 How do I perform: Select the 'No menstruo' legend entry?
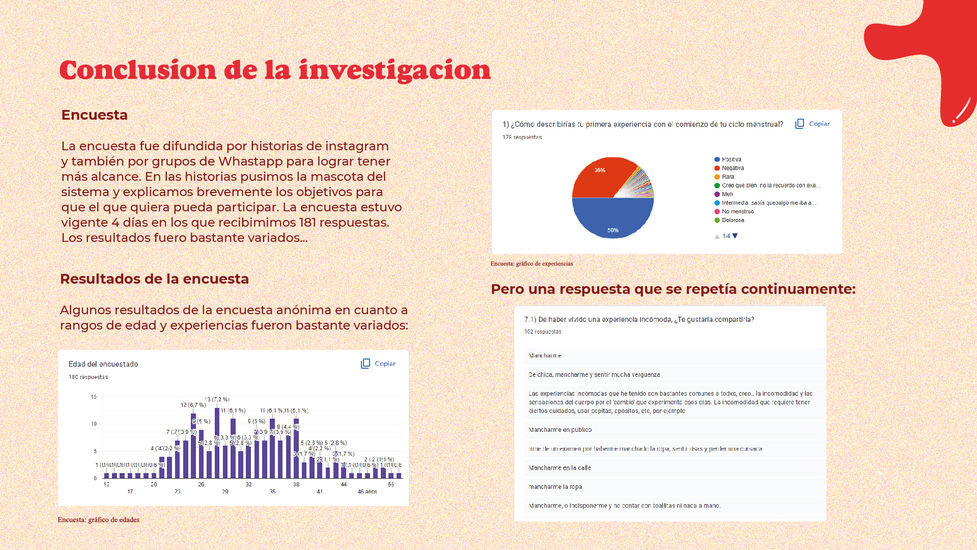734,212
